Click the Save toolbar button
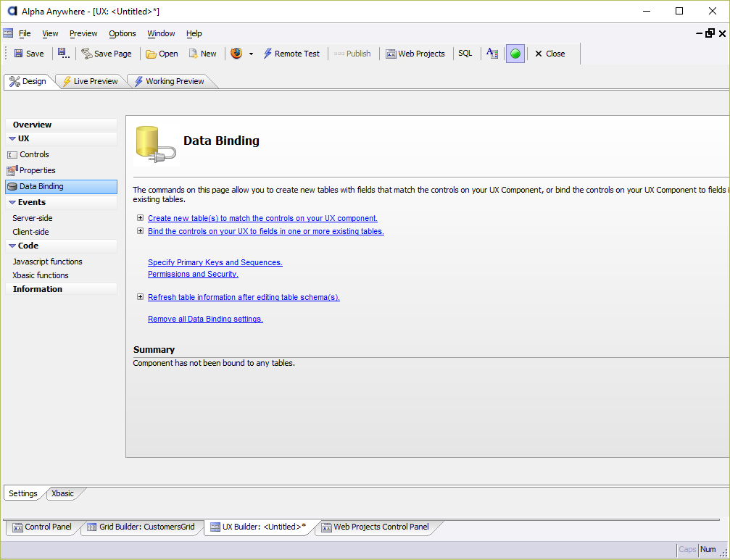Viewport: 730px width, 560px height. pyautogui.click(x=29, y=54)
